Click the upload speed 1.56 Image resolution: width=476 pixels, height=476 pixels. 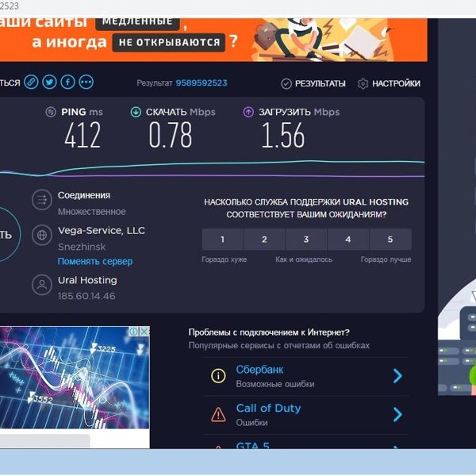(283, 135)
